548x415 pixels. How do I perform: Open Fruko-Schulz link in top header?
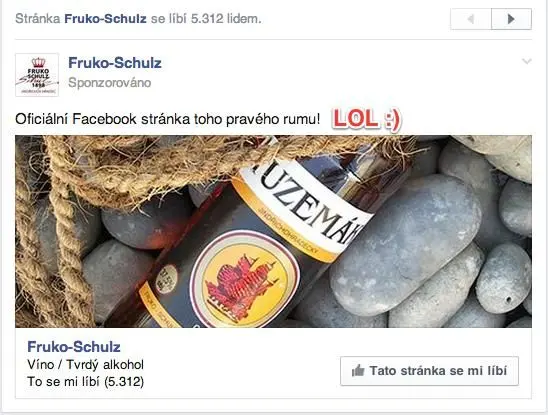105,19
